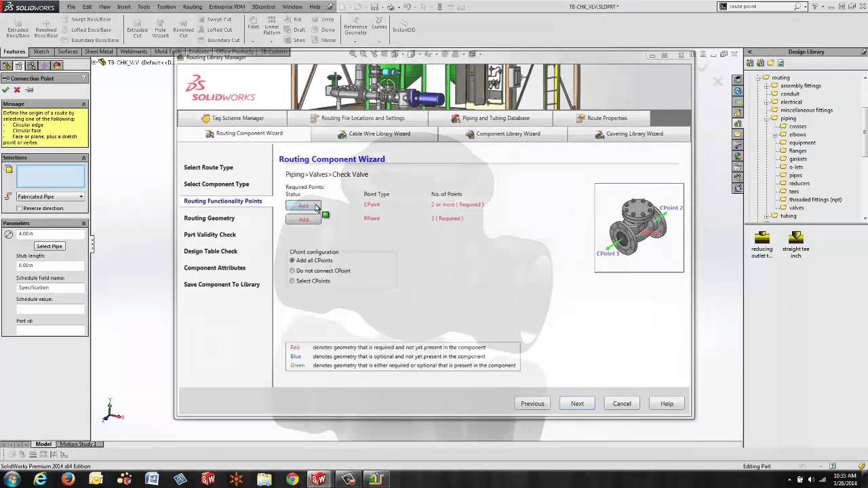Select the Revolved Boss/Base tool
Image resolution: width=868 pixels, height=488 pixels.
(x=46, y=28)
